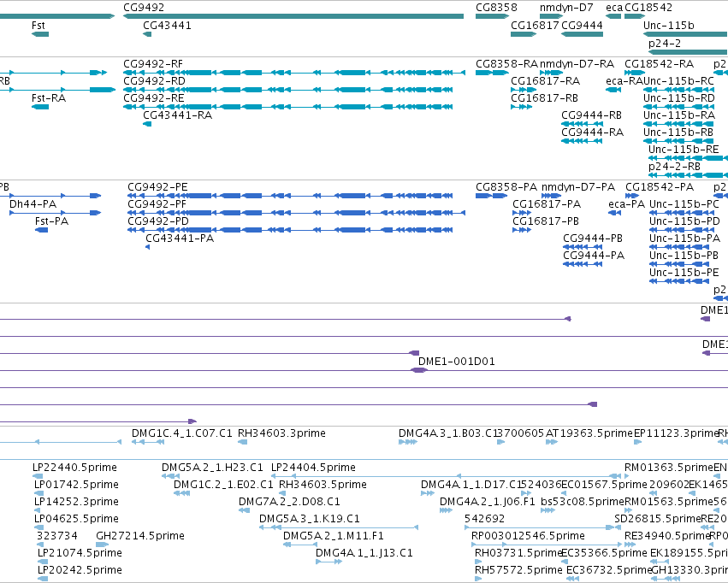
Task: Click the nmdyn-D7-PA protein label
Action: pos(578,187)
